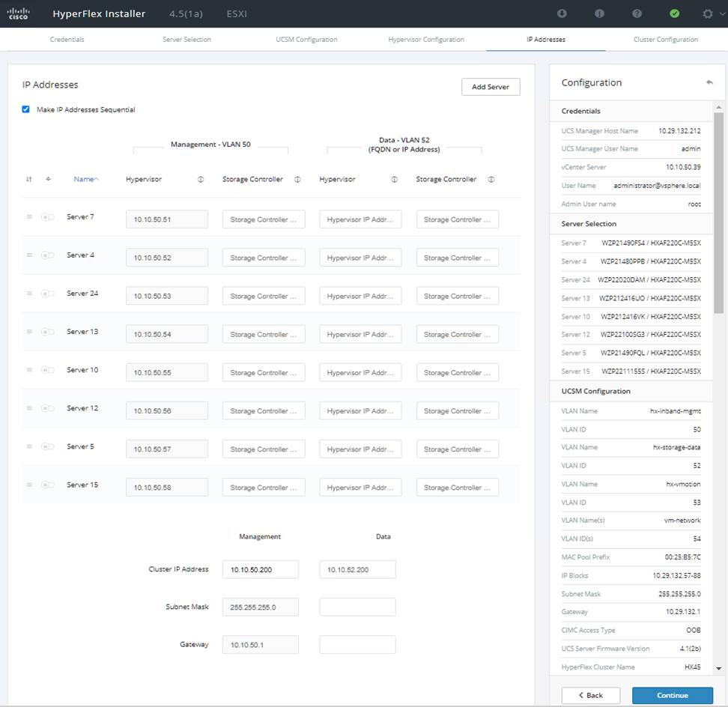Viewport: 728px width, 707px height.
Task: Click the locator icon in table header
Action: click(x=48, y=179)
